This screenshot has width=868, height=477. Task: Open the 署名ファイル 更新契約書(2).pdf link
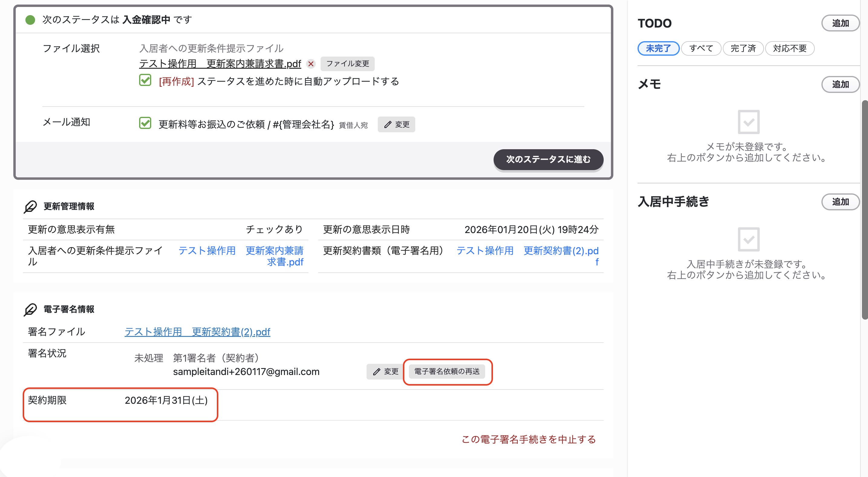197,332
